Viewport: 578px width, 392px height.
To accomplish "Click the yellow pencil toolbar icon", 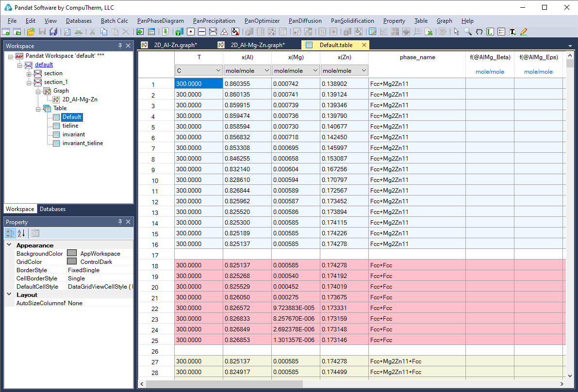I will point(523,32).
